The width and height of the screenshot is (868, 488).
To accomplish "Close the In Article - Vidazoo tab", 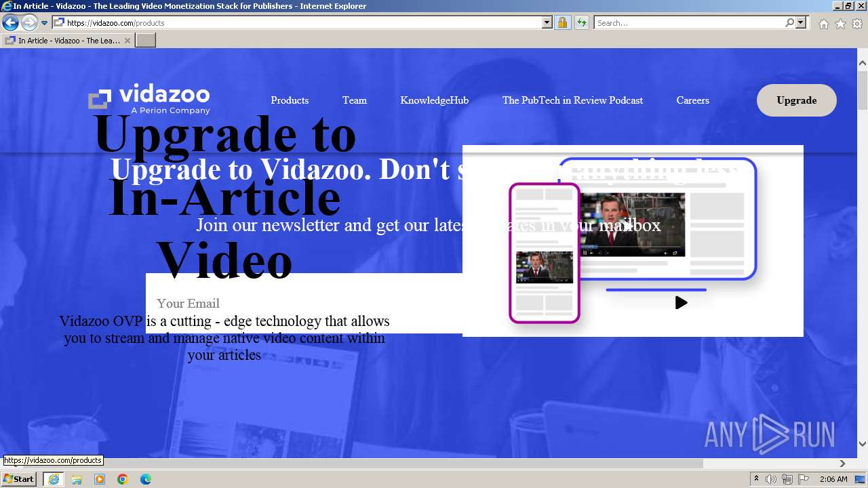I will [x=127, y=41].
